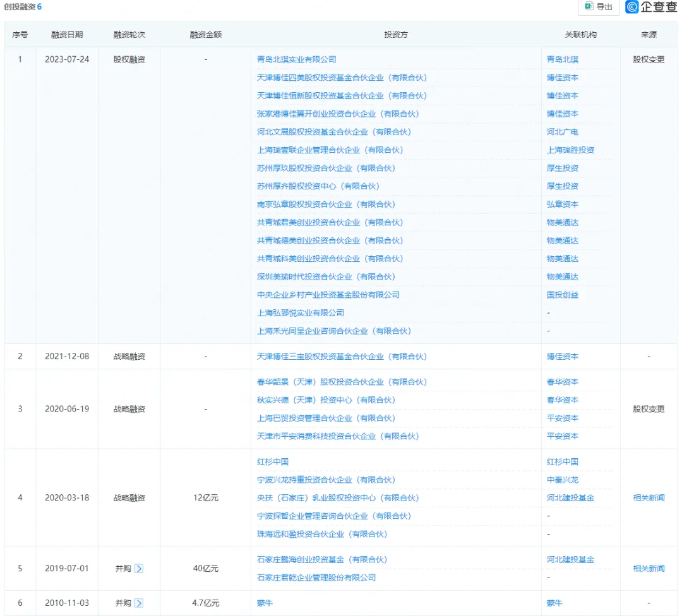Click the 融资轮次 column header
Viewport: 682px width, 616px height.
click(129, 35)
